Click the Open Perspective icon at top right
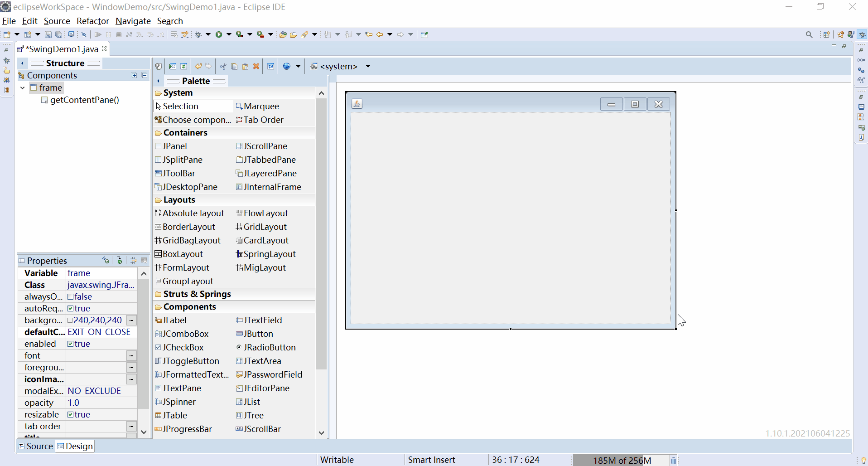 [826, 34]
